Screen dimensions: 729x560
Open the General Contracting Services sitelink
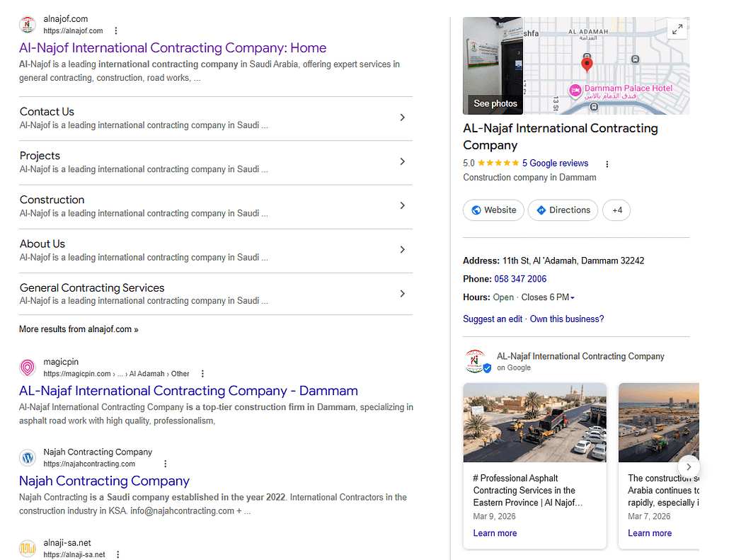[x=92, y=288]
